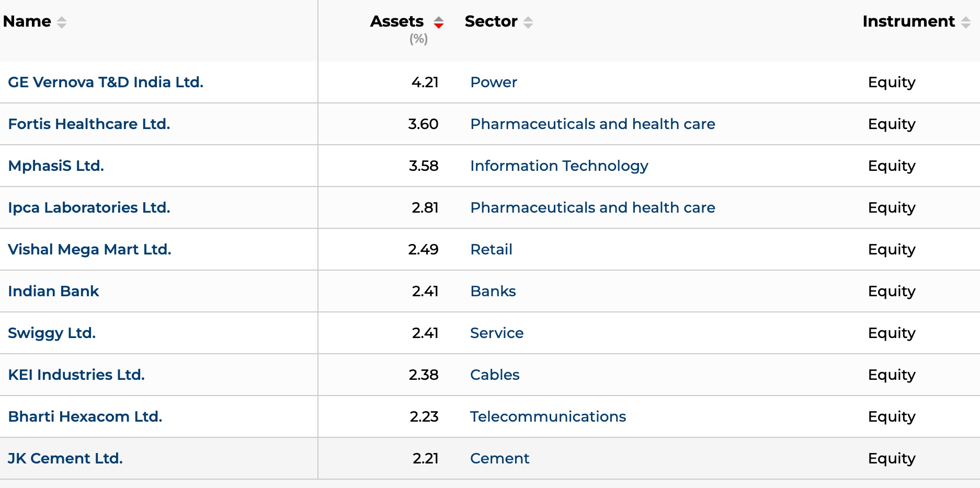Open Ipca Laboratories Ltd. link
Image resolution: width=980 pixels, height=488 pixels.
89,207
